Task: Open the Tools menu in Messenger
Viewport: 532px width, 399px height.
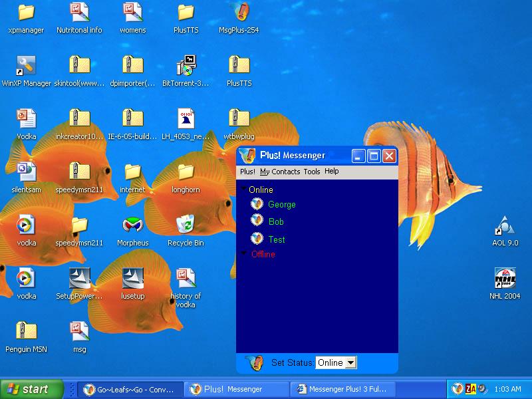Action: point(312,172)
